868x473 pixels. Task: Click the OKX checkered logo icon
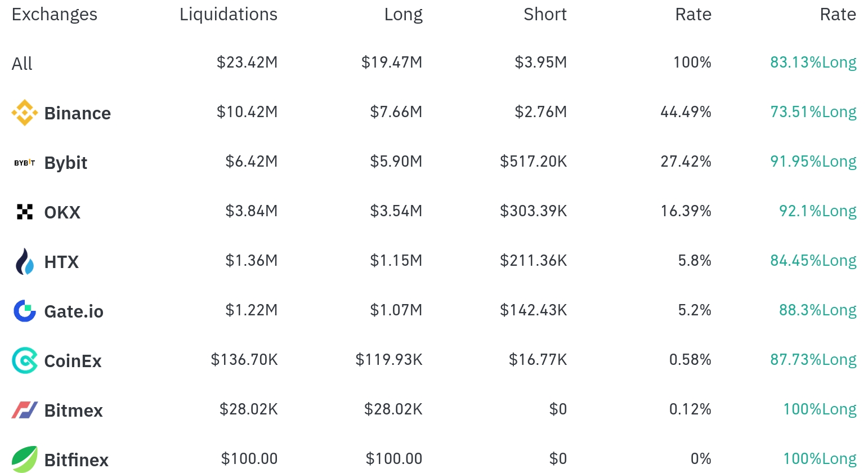(x=25, y=212)
